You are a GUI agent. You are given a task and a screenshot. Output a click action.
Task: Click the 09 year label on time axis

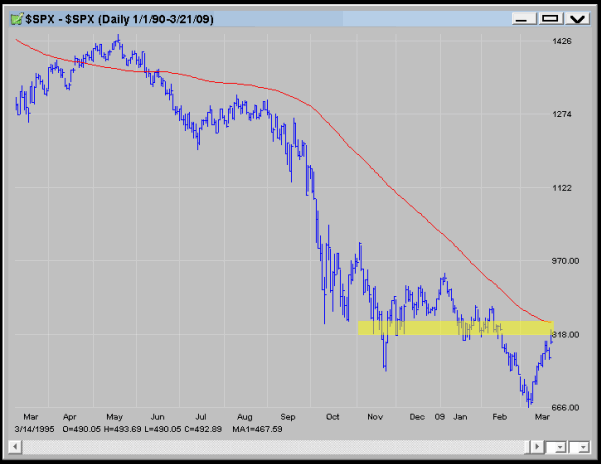[440, 416]
